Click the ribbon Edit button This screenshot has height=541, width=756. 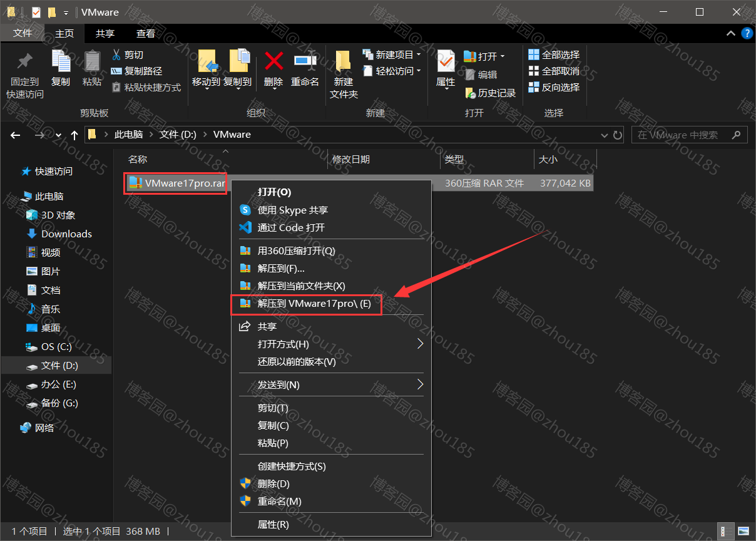click(481, 75)
